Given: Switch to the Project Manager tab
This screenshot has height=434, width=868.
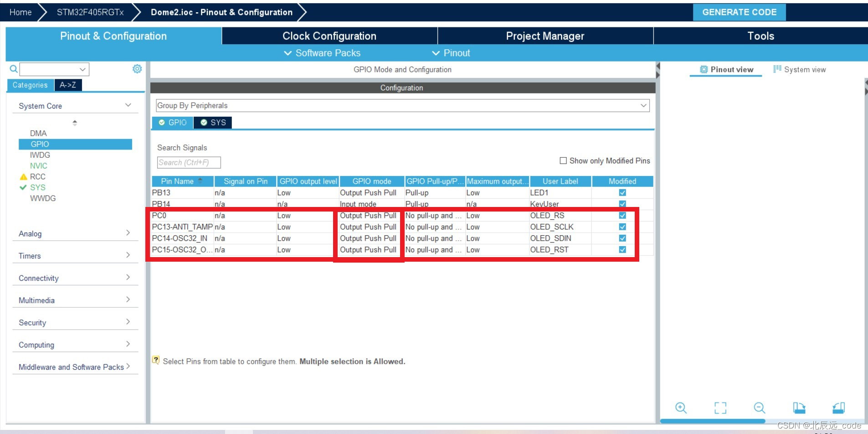Looking at the screenshot, I should pyautogui.click(x=545, y=36).
